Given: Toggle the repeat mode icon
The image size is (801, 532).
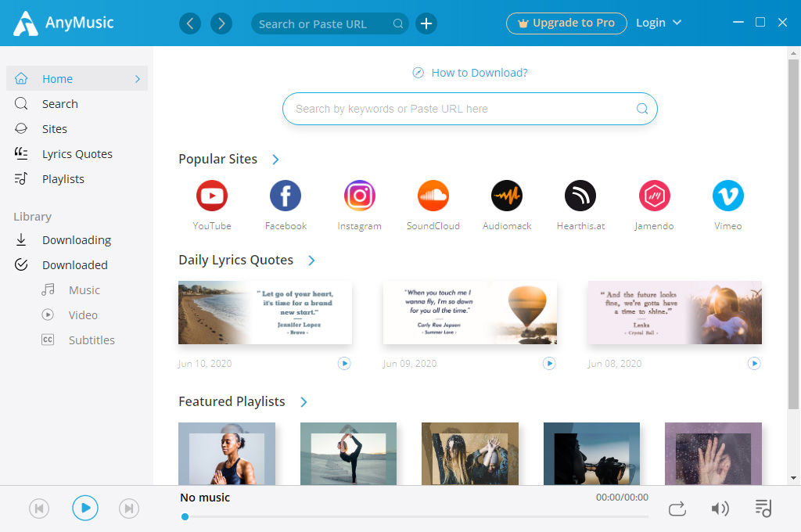Looking at the screenshot, I should coord(677,509).
